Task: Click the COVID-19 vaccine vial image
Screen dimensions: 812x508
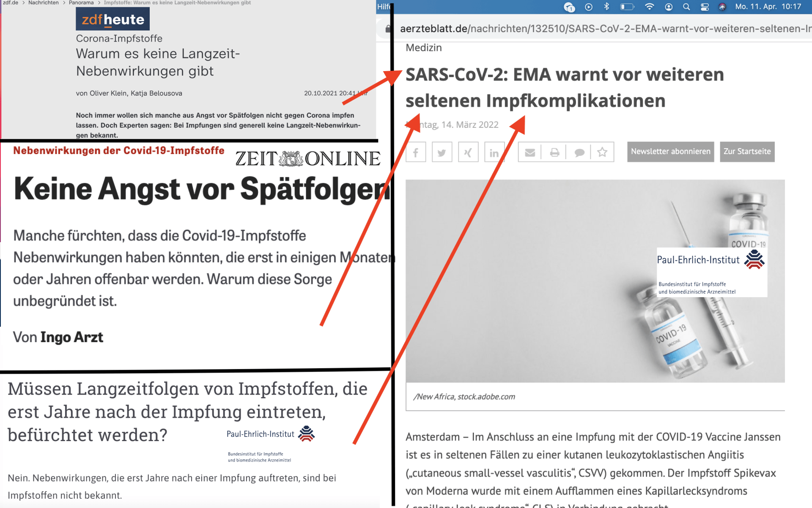Action: point(595,281)
